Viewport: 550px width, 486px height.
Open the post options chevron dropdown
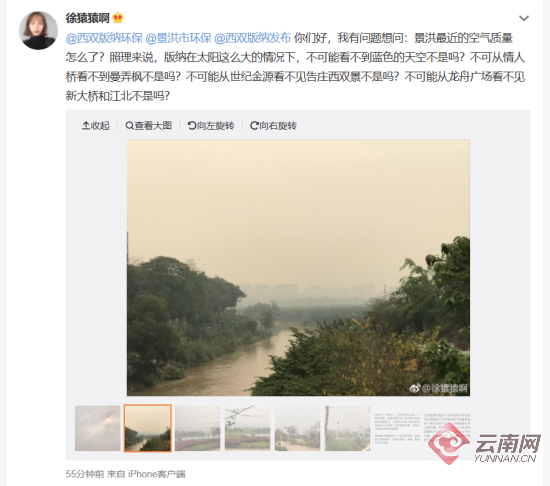(524, 18)
